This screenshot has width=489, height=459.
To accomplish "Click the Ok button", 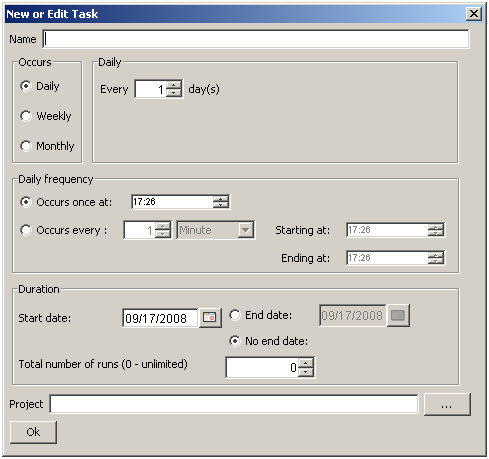I will click(x=33, y=432).
